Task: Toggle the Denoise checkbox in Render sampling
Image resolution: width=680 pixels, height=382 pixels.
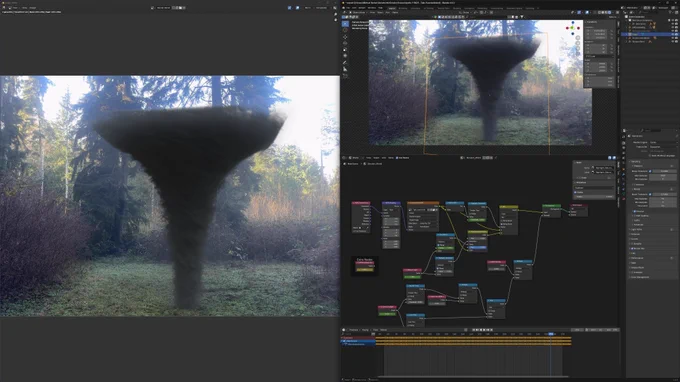Action: (x=635, y=212)
